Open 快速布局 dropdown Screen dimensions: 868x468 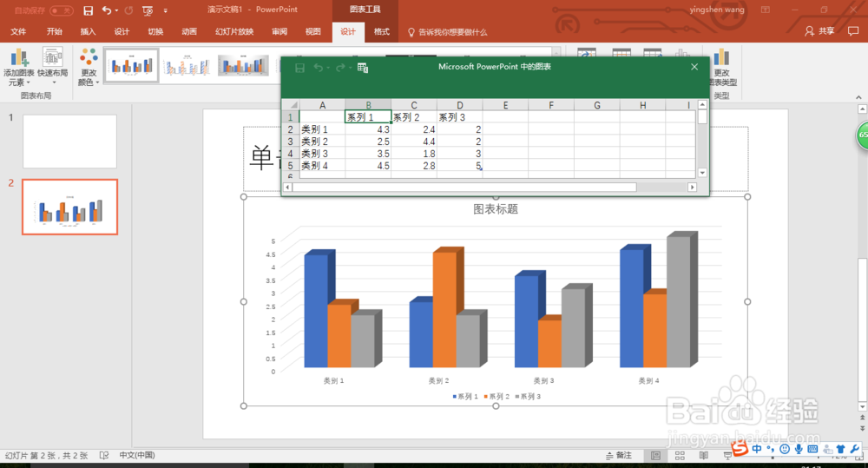[53, 67]
